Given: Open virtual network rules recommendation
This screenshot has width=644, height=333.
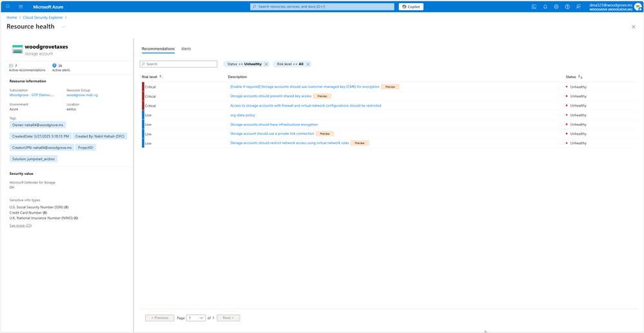Looking at the screenshot, I should point(289,143).
